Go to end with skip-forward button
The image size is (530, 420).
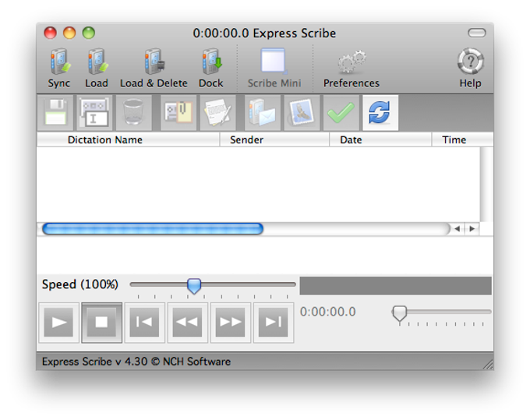point(274,323)
